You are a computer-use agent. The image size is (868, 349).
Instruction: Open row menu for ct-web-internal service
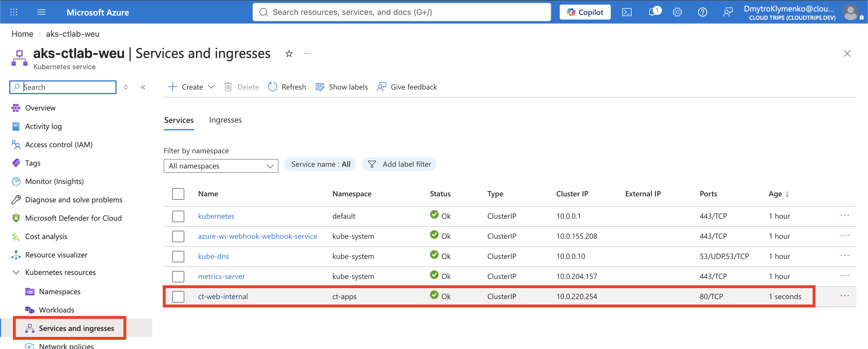coord(844,296)
